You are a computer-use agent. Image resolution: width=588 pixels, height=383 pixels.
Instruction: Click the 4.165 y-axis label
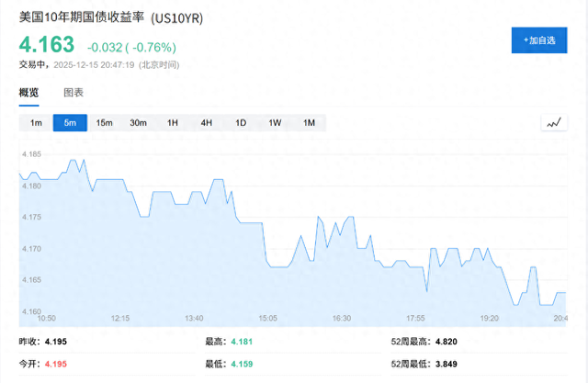(31, 280)
